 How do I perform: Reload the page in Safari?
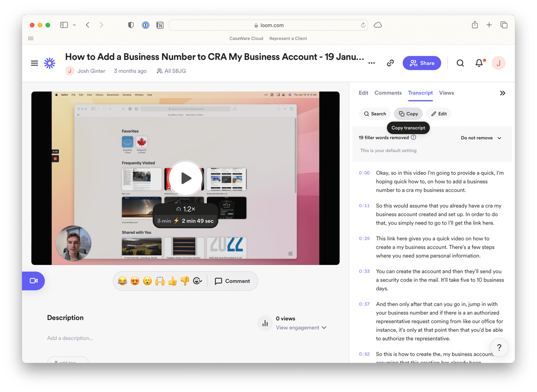(363, 25)
